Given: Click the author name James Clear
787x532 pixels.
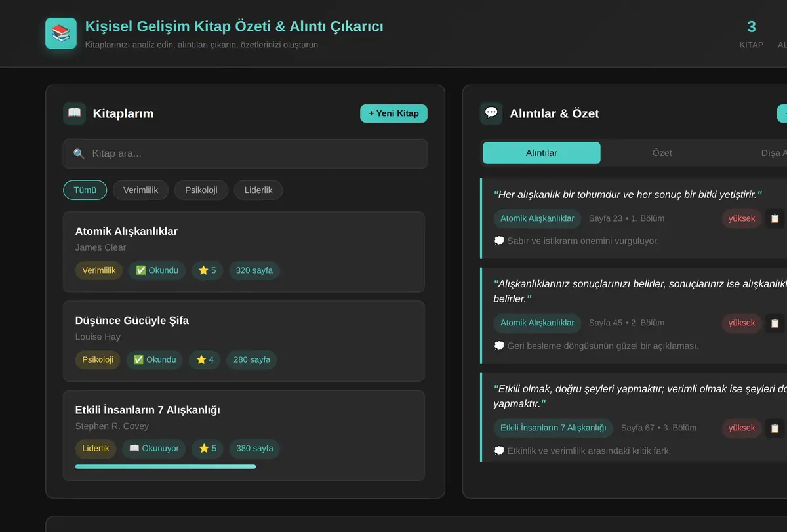Looking at the screenshot, I should (100, 247).
